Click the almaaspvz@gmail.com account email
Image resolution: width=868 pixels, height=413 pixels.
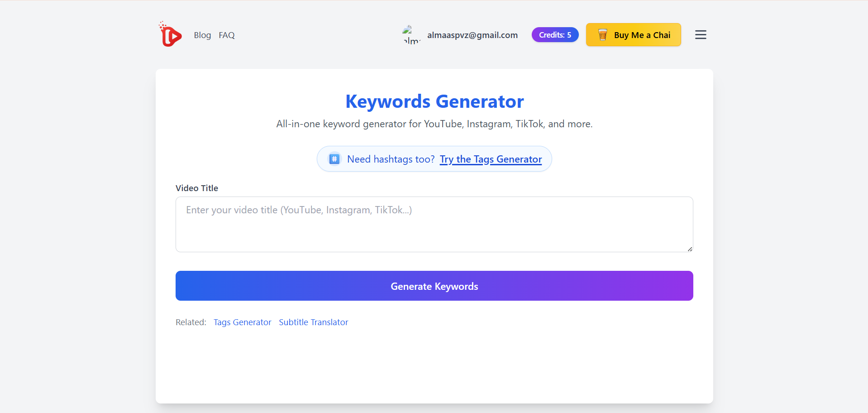[x=472, y=35]
